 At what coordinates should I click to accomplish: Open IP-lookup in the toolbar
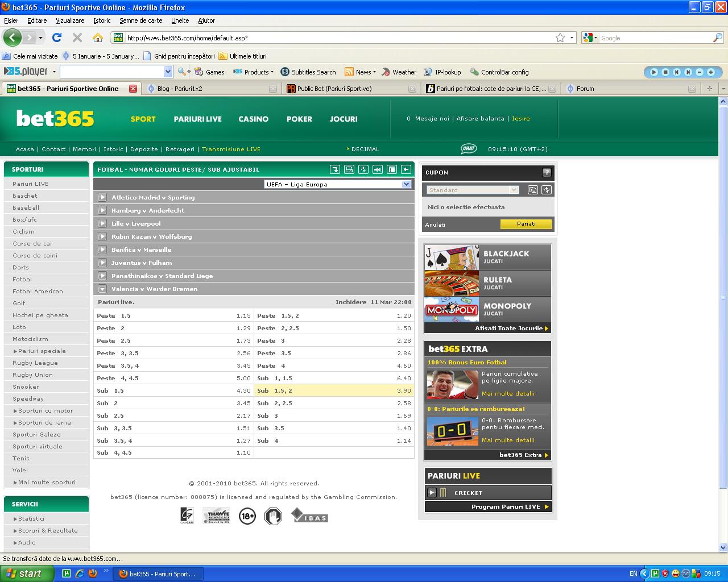coord(442,72)
